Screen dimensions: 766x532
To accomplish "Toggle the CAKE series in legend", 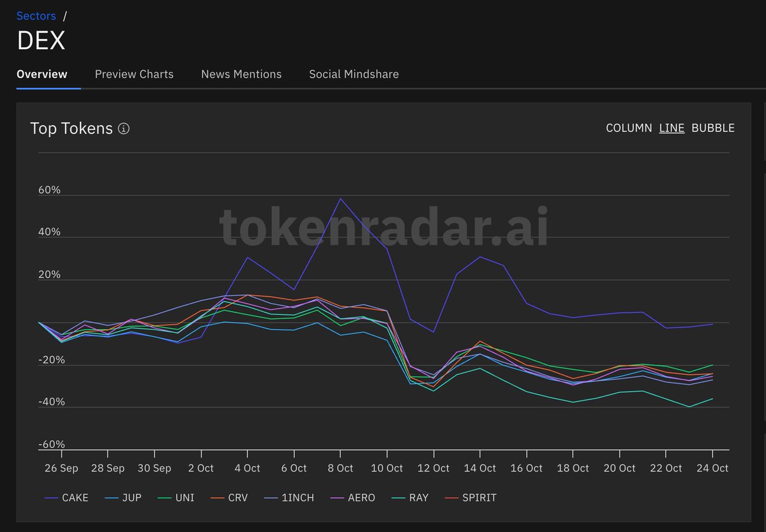I will click(x=66, y=498).
